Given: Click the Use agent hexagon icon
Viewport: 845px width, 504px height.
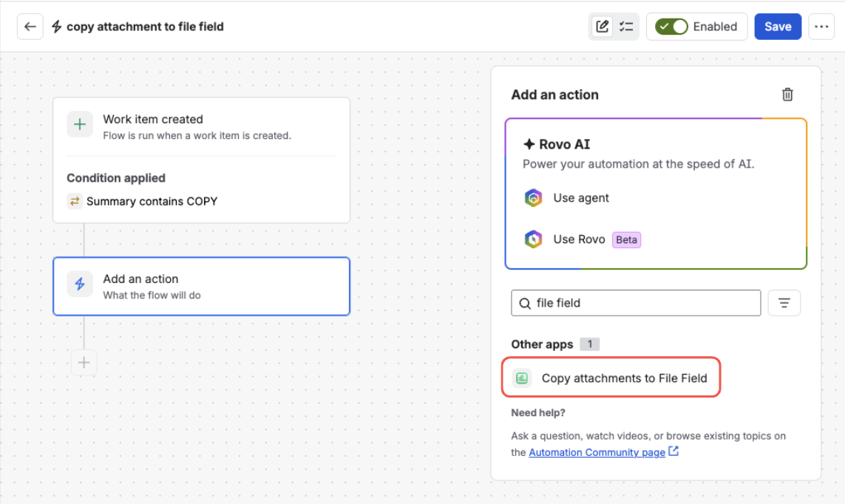Looking at the screenshot, I should pos(534,197).
